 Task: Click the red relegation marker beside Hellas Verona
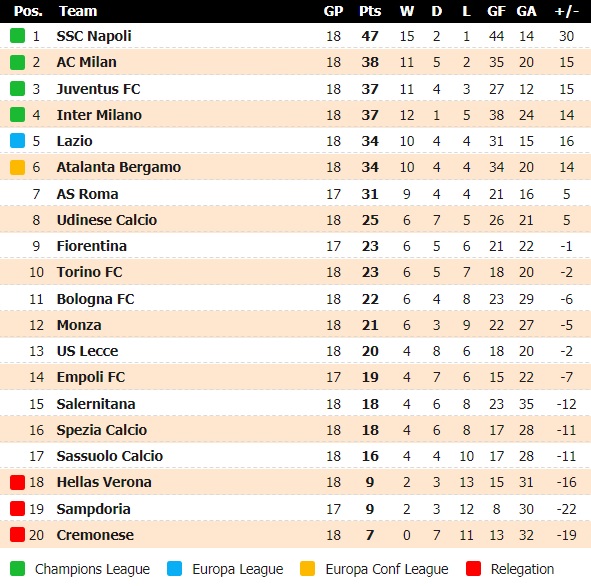17,482
